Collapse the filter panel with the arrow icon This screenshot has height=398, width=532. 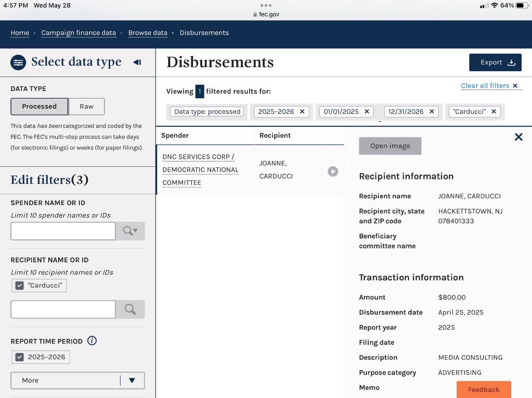pos(137,62)
